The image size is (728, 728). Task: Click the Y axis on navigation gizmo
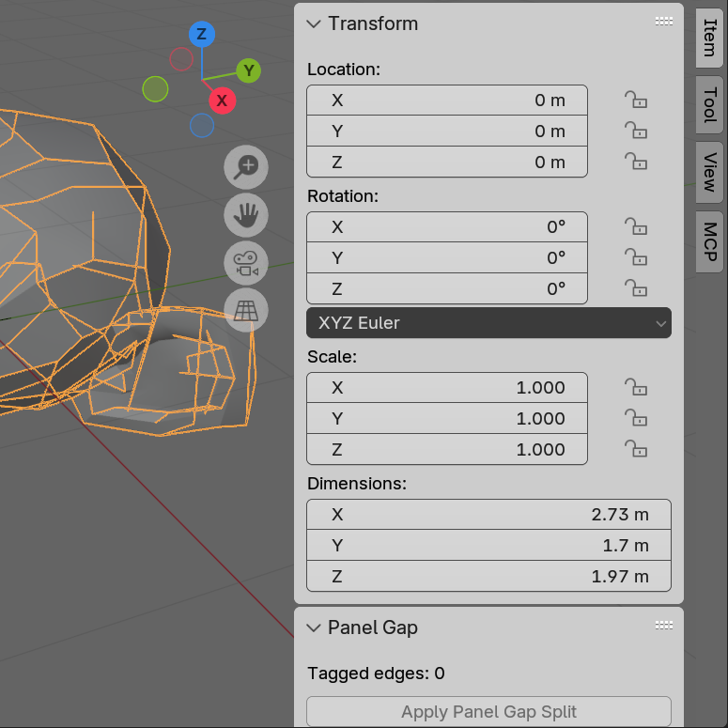pyautogui.click(x=248, y=70)
